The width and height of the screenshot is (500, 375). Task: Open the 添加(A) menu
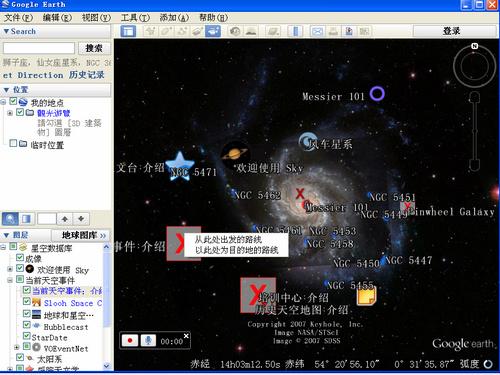pos(174,17)
